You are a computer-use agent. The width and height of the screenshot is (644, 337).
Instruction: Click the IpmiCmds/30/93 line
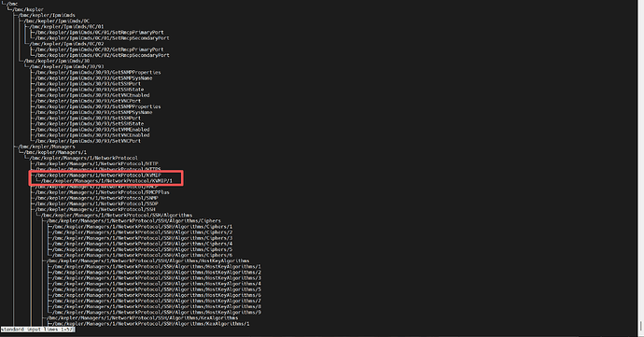66,66
